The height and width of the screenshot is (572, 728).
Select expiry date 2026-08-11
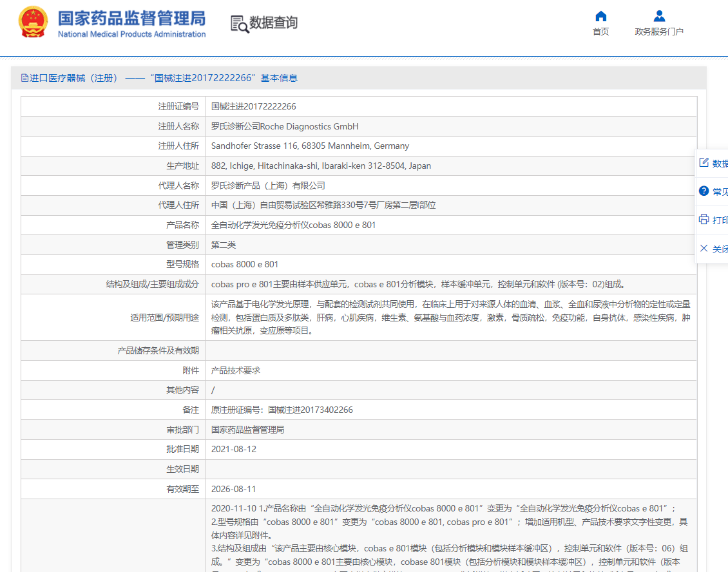(x=233, y=490)
